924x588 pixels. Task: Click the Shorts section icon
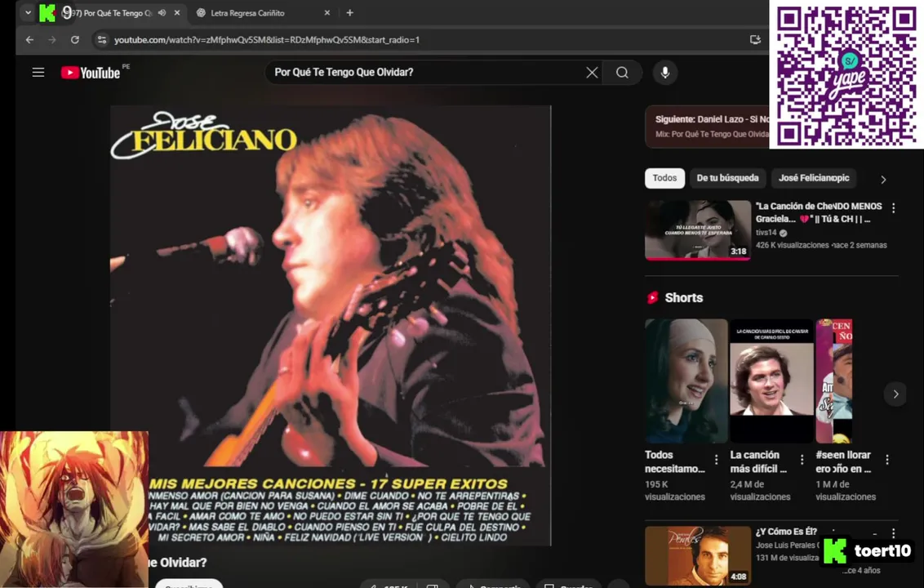652,298
